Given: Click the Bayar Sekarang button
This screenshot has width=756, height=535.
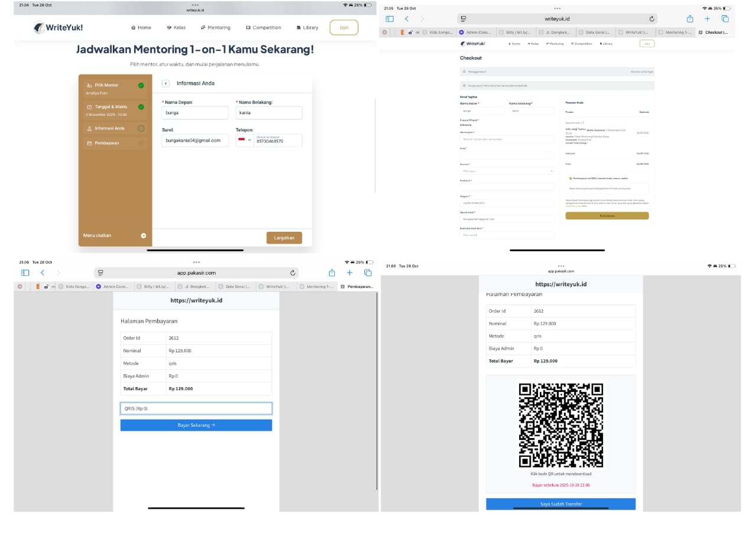Looking at the screenshot, I should point(196,425).
